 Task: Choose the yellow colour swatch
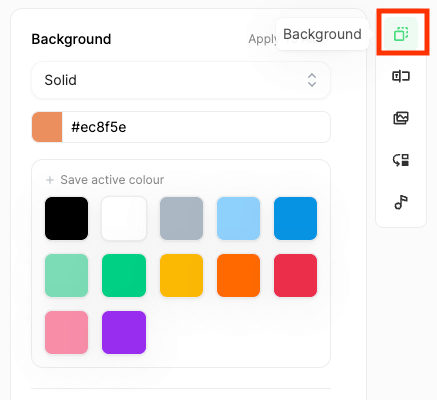pos(181,275)
